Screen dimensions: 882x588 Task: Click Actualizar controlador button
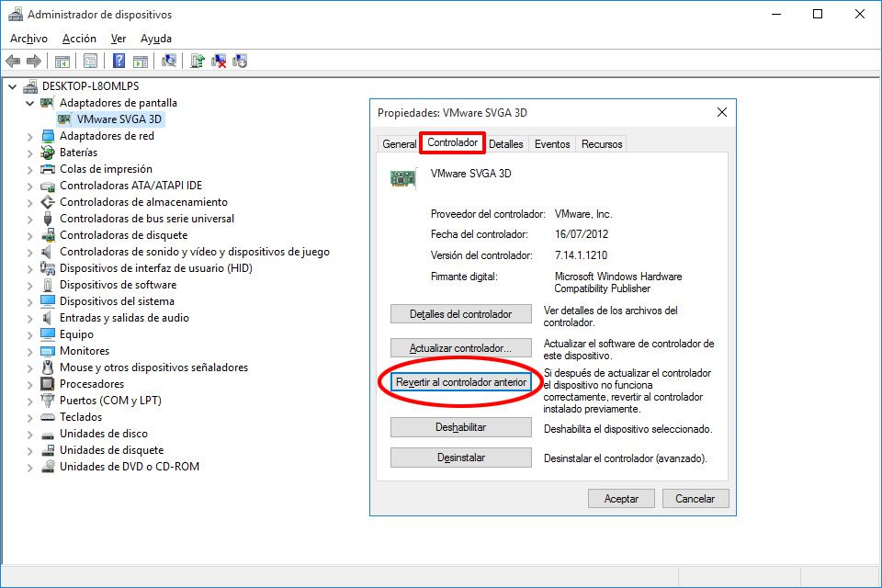[x=460, y=347]
